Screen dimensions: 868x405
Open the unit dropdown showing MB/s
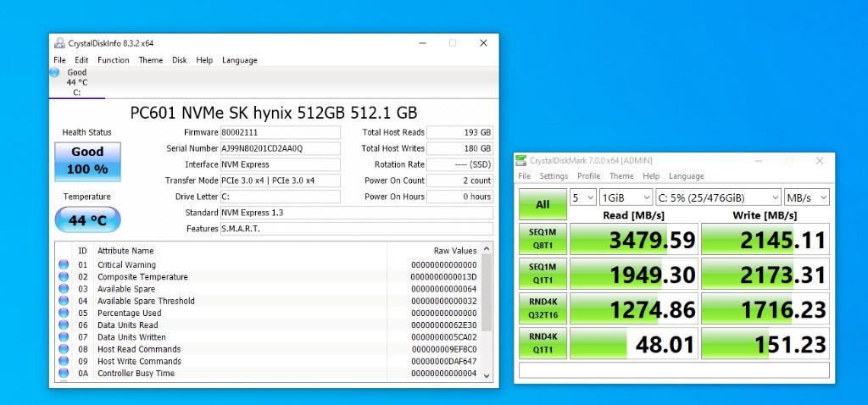807,197
